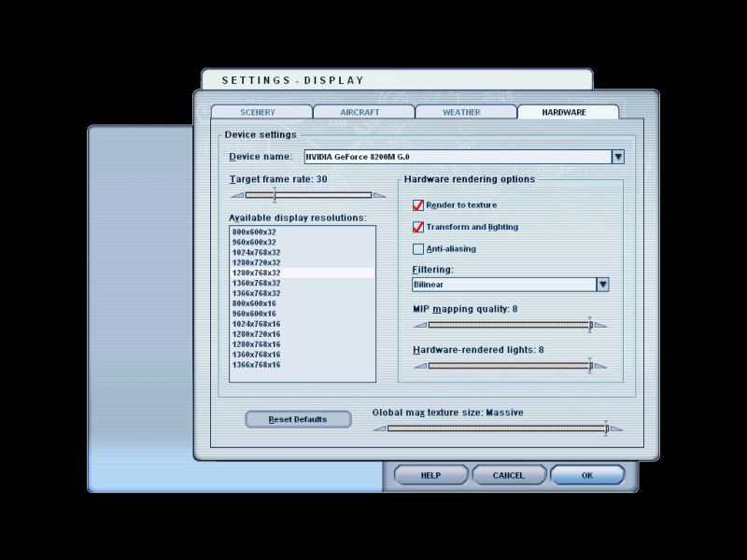747x560 pixels.
Task: Open the Device name dropdown
Action: (617, 157)
